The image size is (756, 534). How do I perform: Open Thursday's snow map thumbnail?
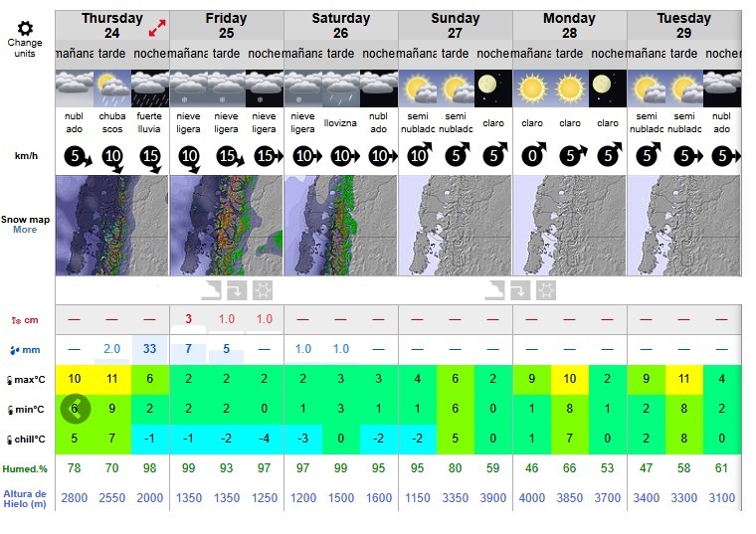click(112, 226)
